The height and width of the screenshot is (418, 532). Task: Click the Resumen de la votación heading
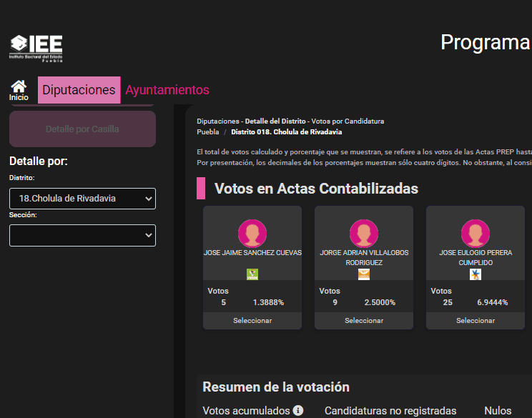pyautogui.click(x=276, y=387)
